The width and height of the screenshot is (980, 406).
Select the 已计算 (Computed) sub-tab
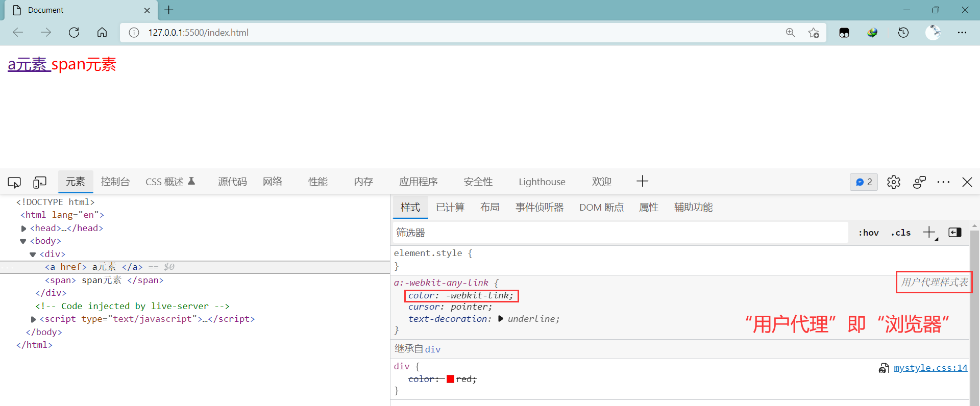pyautogui.click(x=450, y=207)
